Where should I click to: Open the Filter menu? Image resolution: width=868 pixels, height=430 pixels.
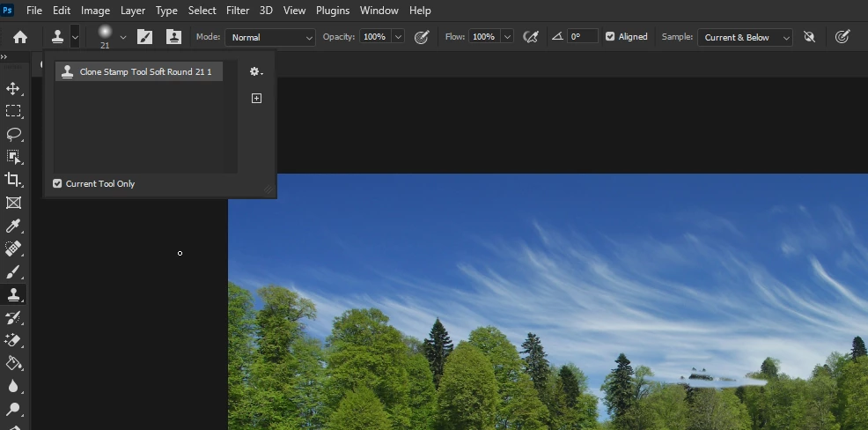(238, 10)
